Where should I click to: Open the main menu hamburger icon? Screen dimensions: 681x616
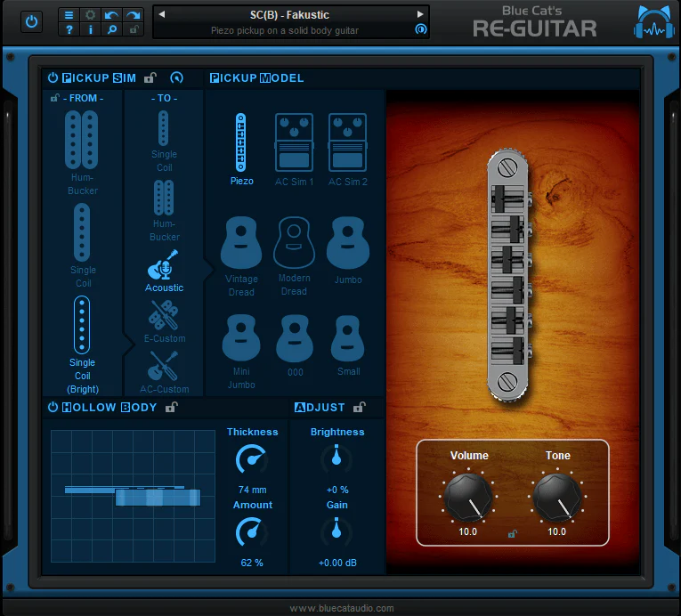(69, 15)
